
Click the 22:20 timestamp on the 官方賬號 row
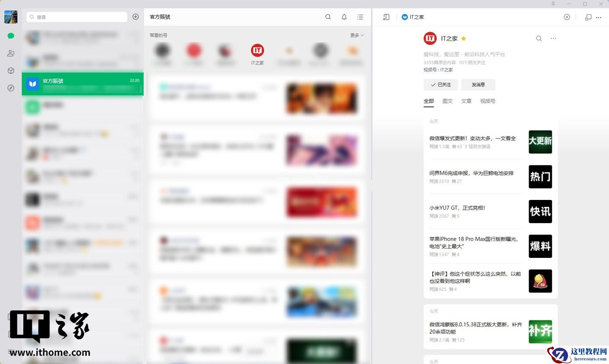134,80
